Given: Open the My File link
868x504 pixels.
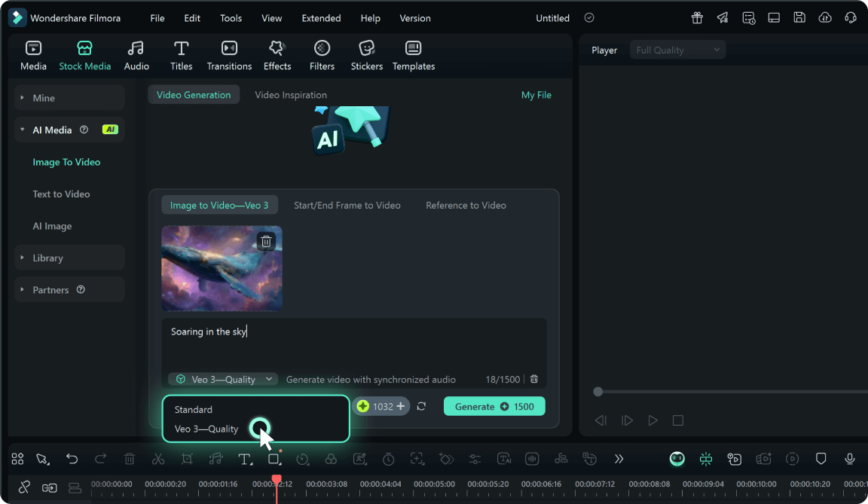Looking at the screenshot, I should 536,95.
